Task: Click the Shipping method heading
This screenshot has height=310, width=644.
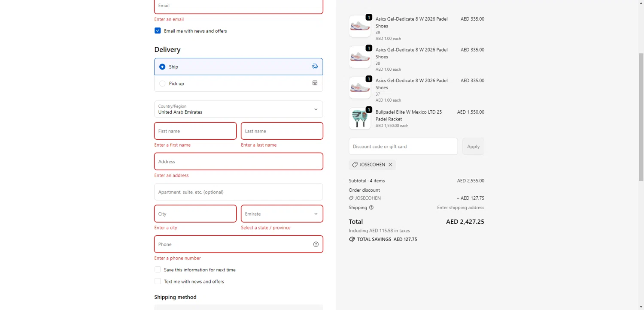Action: point(175,297)
